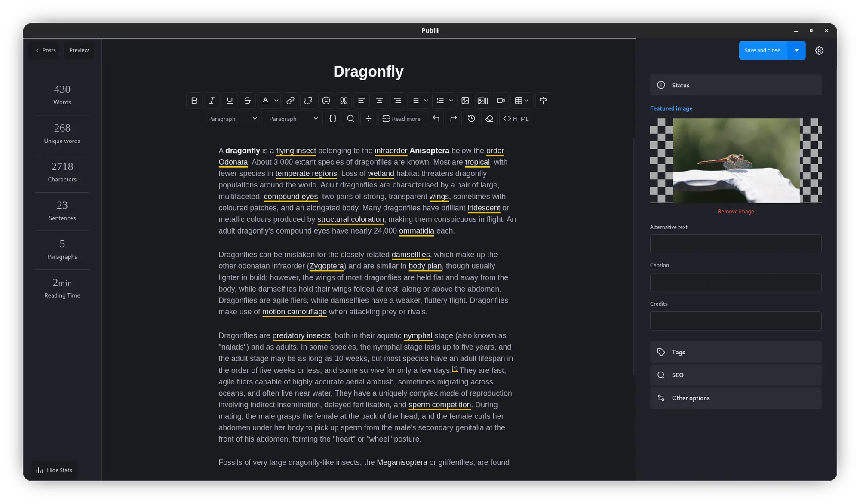
Task: Insert a link with chain icon
Action: [290, 101]
